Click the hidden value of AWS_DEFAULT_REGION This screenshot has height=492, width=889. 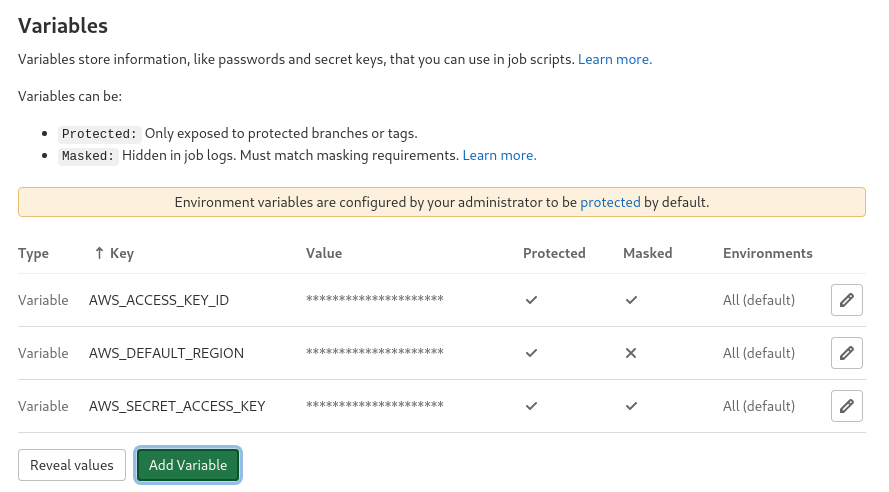tap(374, 353)
